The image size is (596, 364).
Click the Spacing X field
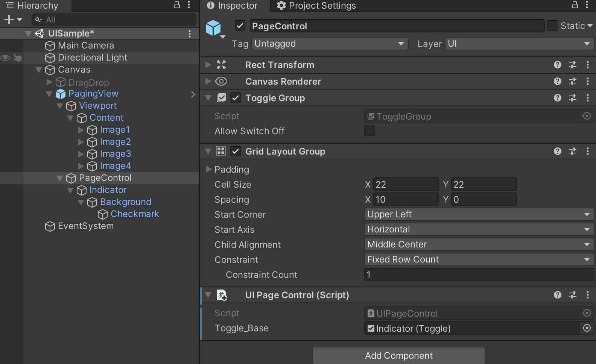click(406, 199)
